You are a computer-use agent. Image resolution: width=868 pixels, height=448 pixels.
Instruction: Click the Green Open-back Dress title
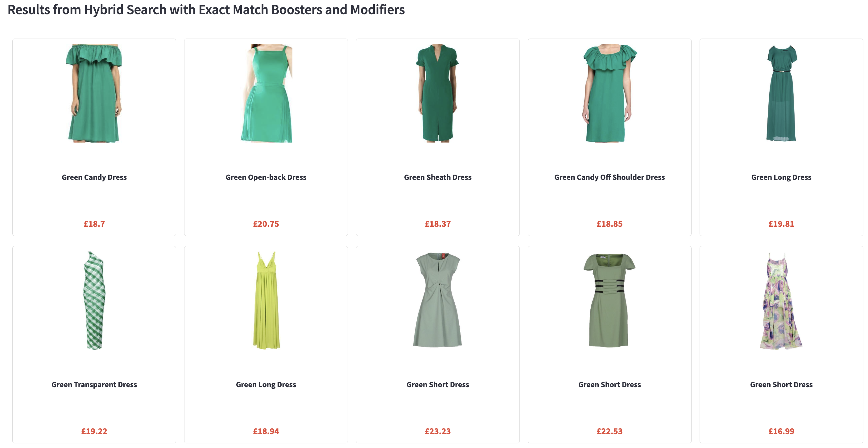pos(266,177)
